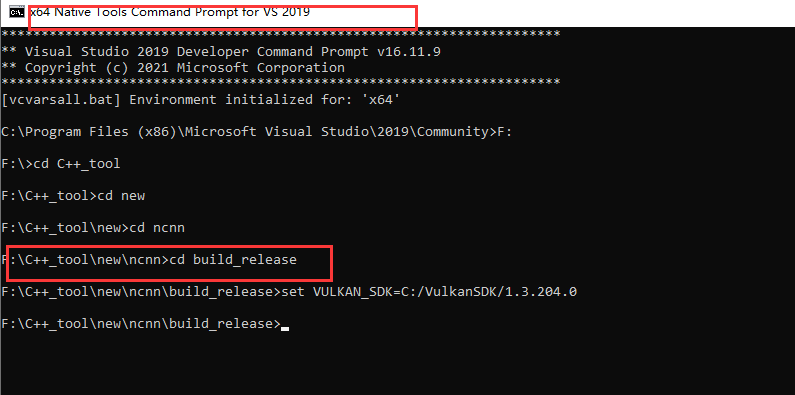
Task: Click the second row of asterisks below the copyright line
Action: pyautogui.click(x=280, y=82)
